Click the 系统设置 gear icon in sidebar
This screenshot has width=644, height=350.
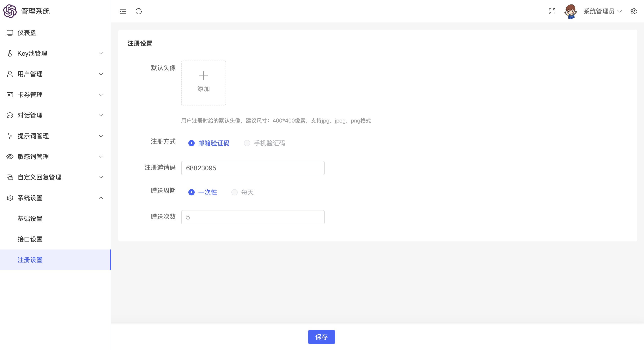[10, 198]
